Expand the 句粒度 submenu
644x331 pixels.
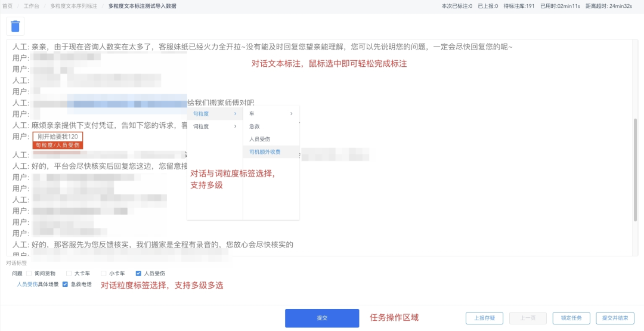point(215,113)
